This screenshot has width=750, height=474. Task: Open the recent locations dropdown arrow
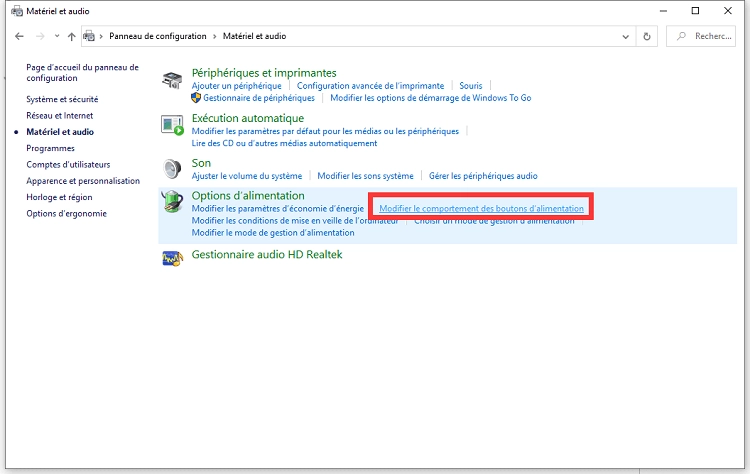click(56, 36)
